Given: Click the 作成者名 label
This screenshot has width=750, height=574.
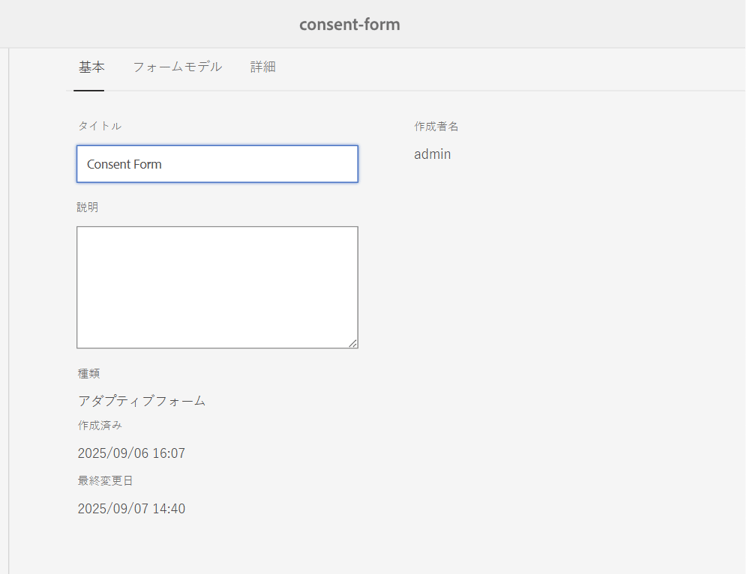Looking at the screenshot, I should point(436,126).
